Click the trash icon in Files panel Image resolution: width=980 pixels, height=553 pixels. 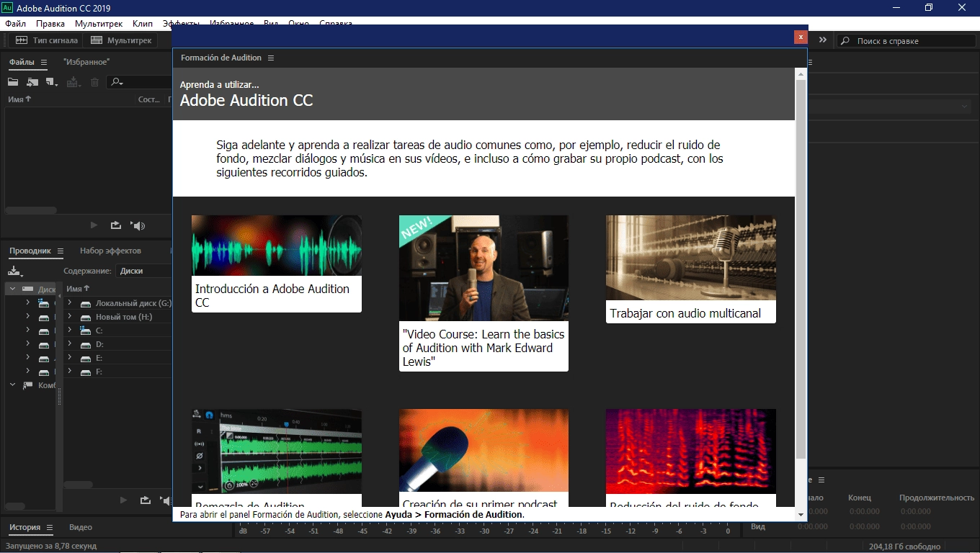(x=94, y=82)
